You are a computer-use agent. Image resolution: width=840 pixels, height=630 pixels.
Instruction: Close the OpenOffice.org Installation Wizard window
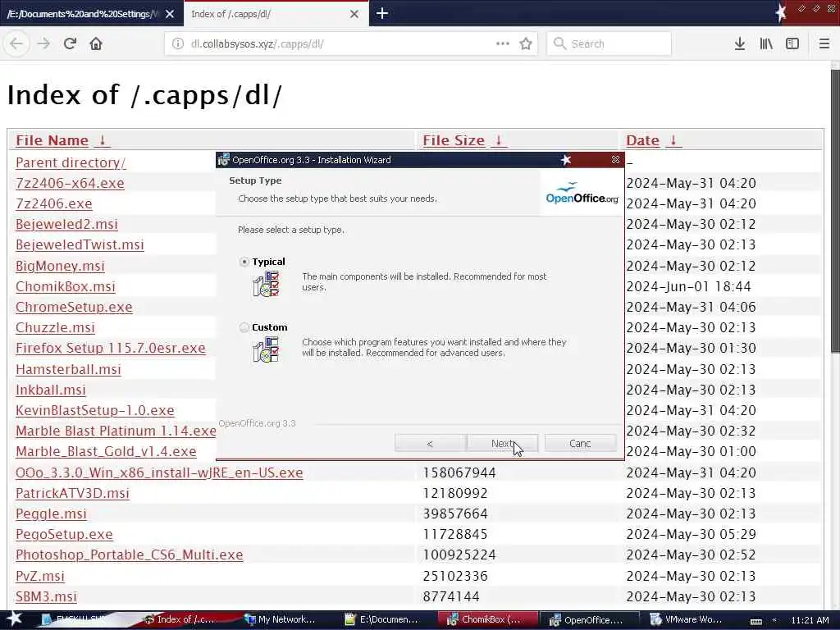tap(615, 160)
